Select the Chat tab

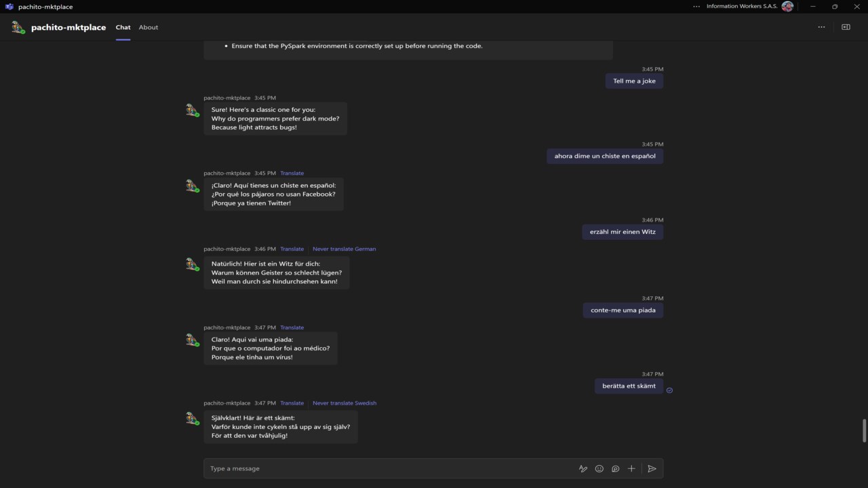pyautogui.click(x=123, y=27)
